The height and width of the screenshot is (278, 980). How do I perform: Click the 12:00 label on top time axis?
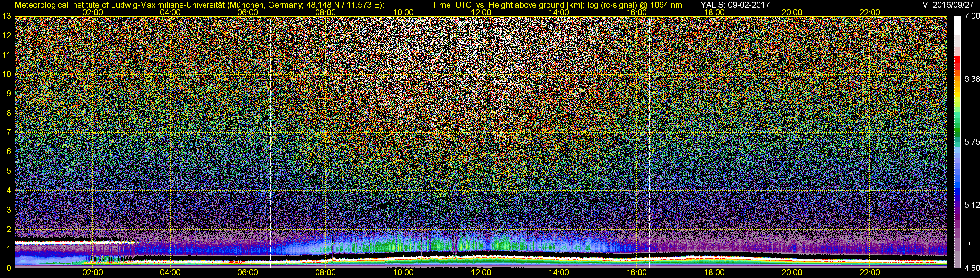481,12
